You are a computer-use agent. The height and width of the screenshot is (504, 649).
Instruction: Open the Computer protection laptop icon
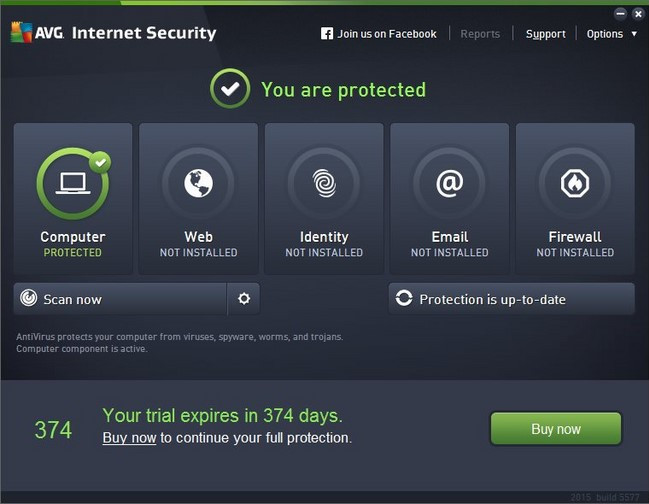coord(73,183)
